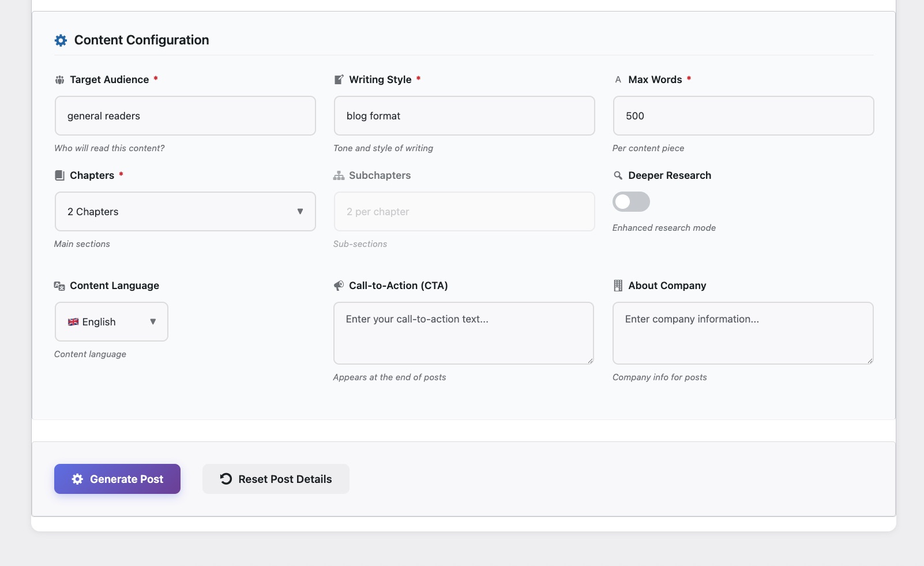
Task: Expand the Content Language dropdown
Action: 111,322
